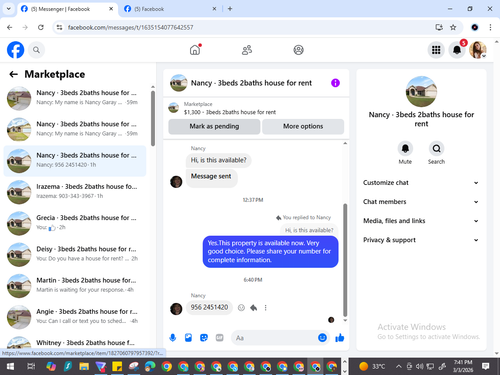Click the back arrow beside Marketplace
The width and height of the screenshot is (500, 375).
[13, 74]
